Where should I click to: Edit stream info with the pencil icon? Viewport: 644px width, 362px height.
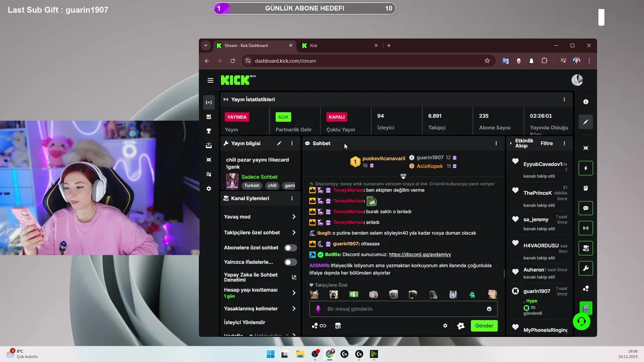click(279, 143)
